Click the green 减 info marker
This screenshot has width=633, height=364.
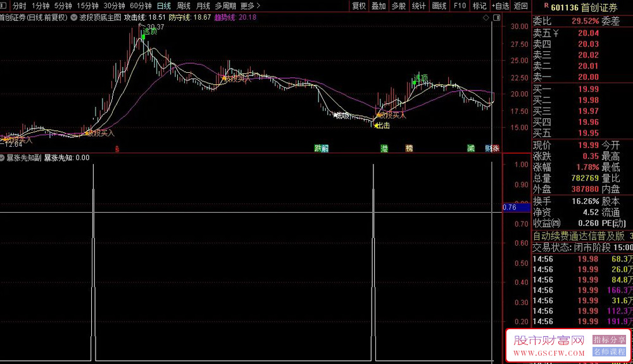click(x=471, y=149)
